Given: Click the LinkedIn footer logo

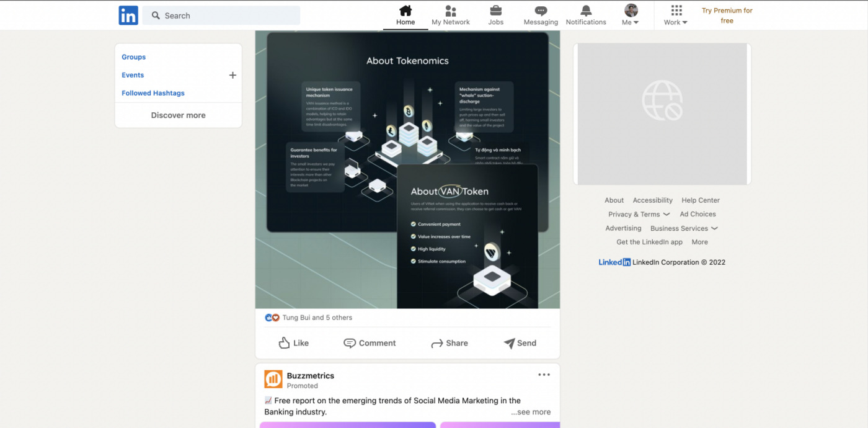Looking at the screenshot, I should tap(614, 262).
